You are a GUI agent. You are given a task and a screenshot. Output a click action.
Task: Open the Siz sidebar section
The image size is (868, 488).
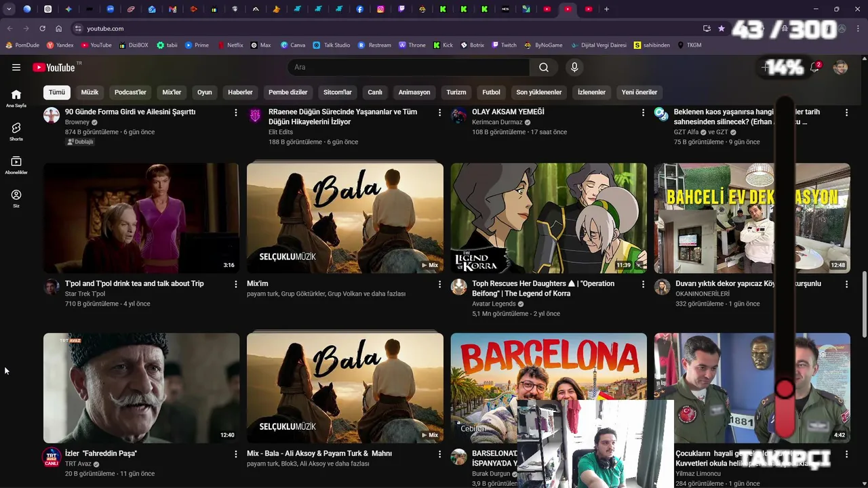[16, 198]
